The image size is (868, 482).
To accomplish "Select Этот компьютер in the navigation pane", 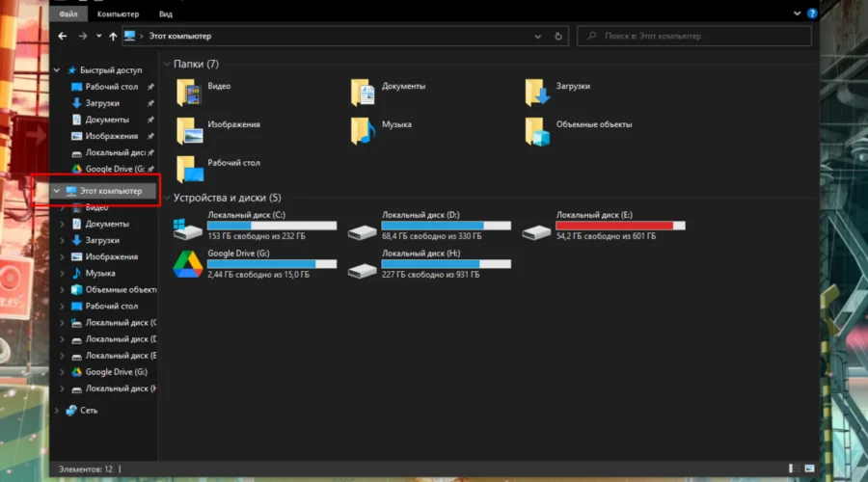I will tap(110, 191).
